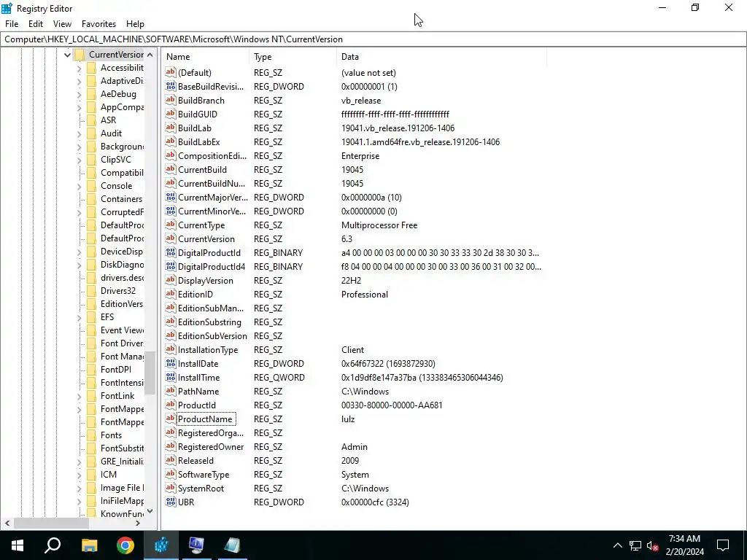The image size is (747, 560).
Task: Click the tree vertical scrollbar thumb
Action: (x=150, y=373)
